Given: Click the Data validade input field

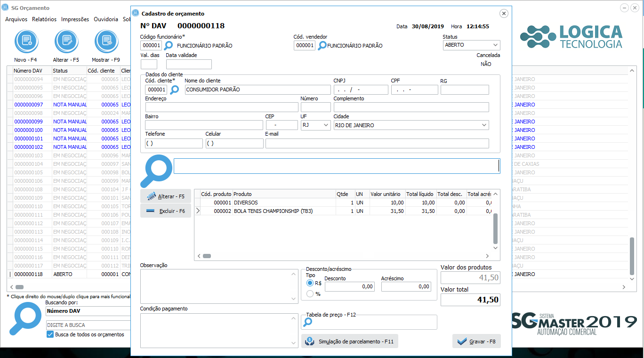Looking at the screenshot, I should 189,64.
